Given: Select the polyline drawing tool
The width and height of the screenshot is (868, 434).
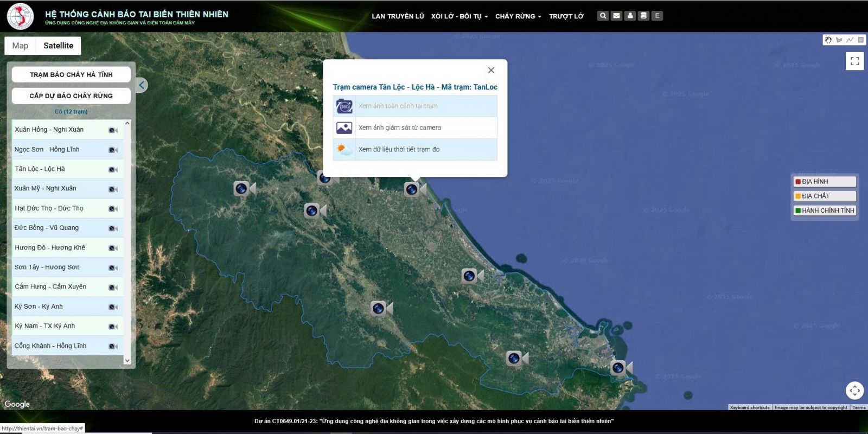Looking at the screenshot, I should click(x=850, y=40).
